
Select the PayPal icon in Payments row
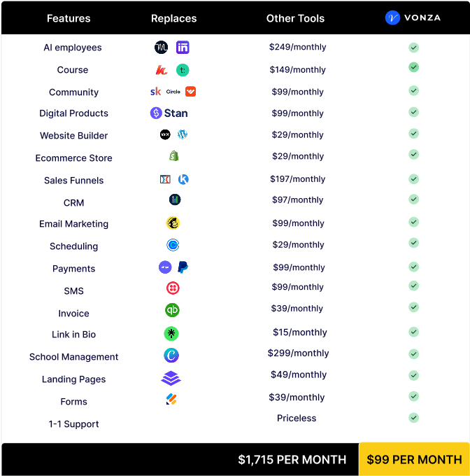pos(183,267)
